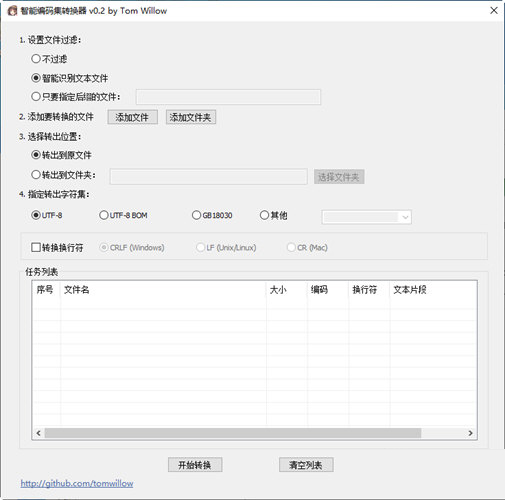Click the 换行符 column header
Image resolution: width=505 pixels, height=500 pixels.
369,290
